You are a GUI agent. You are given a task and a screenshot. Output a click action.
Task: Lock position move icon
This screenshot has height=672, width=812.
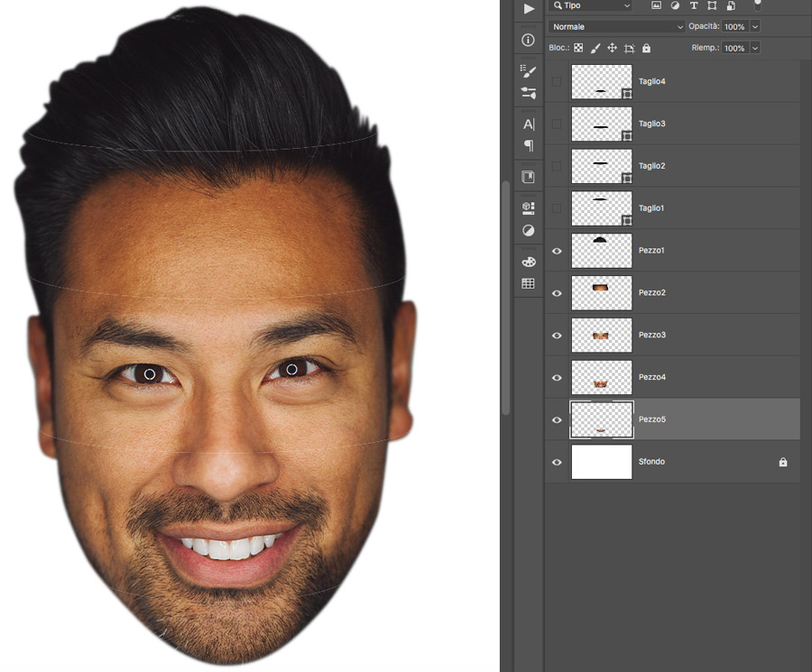coord(612,48)
